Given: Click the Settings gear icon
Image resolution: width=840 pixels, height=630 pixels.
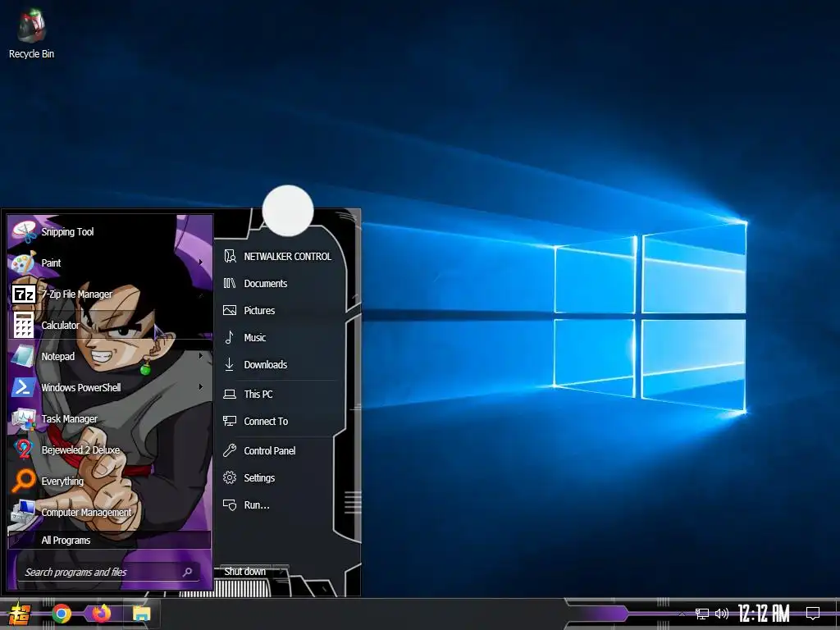Looking at the screenshot, I should point(230,477).
